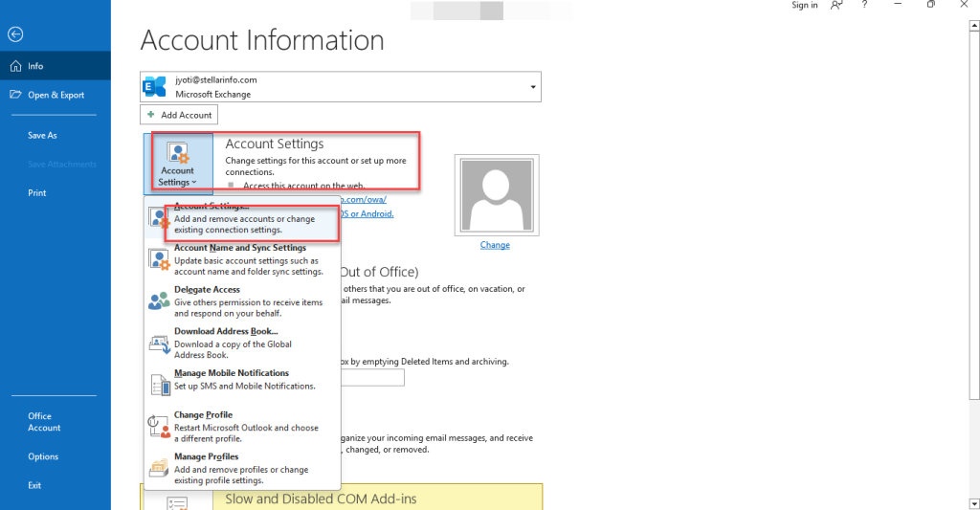Choose Delegate Access menu entry
Screen dimensions: 980x510
(x=242, y=301)
